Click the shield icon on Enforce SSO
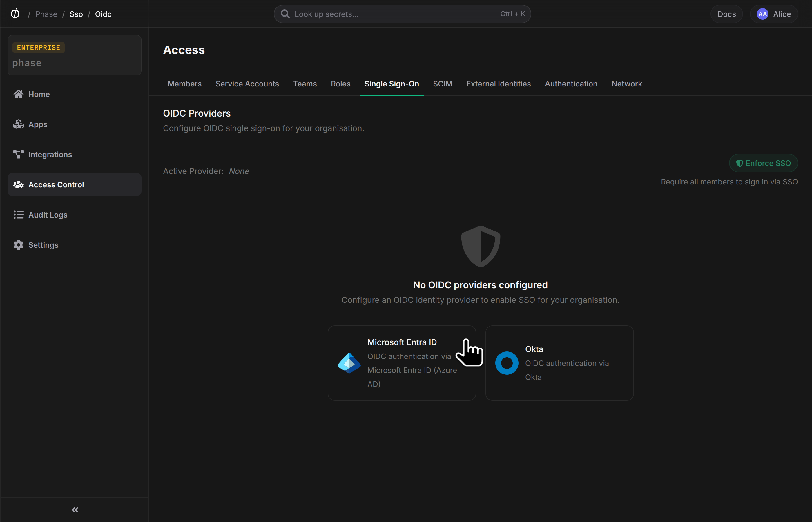812x522 pixels. 740,163
